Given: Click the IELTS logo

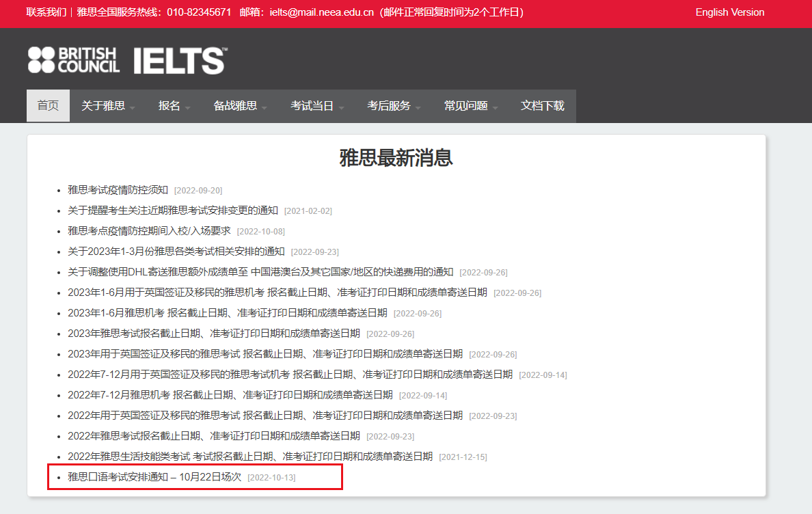Looking at the screenshot, I should (x=180, y=61).
